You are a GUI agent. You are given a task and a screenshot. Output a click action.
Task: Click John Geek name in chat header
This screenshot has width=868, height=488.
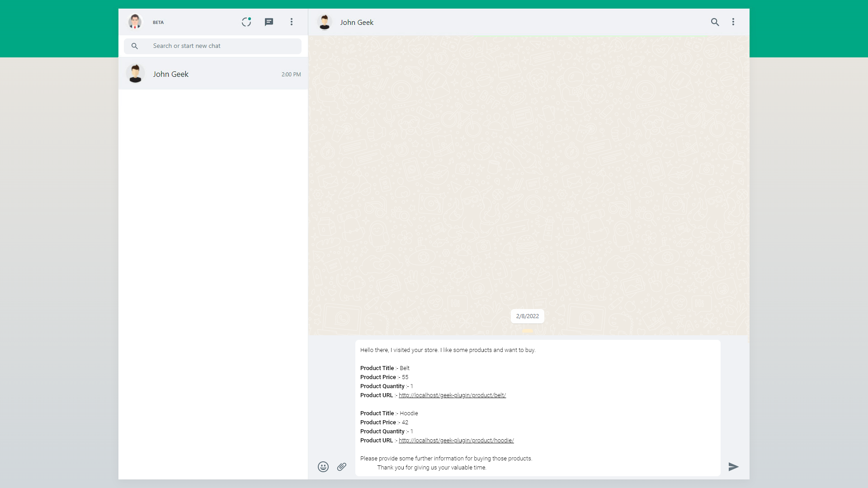pyautogui.click(x=357, y=22)
